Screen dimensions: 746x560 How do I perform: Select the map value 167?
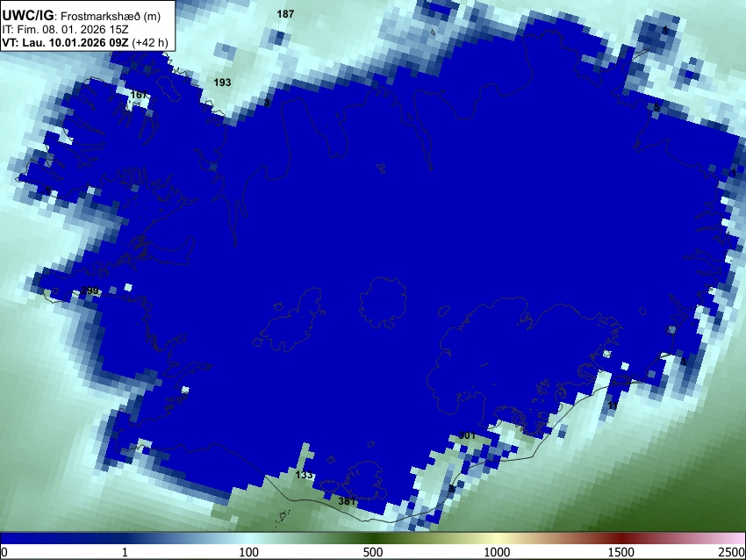139,95
